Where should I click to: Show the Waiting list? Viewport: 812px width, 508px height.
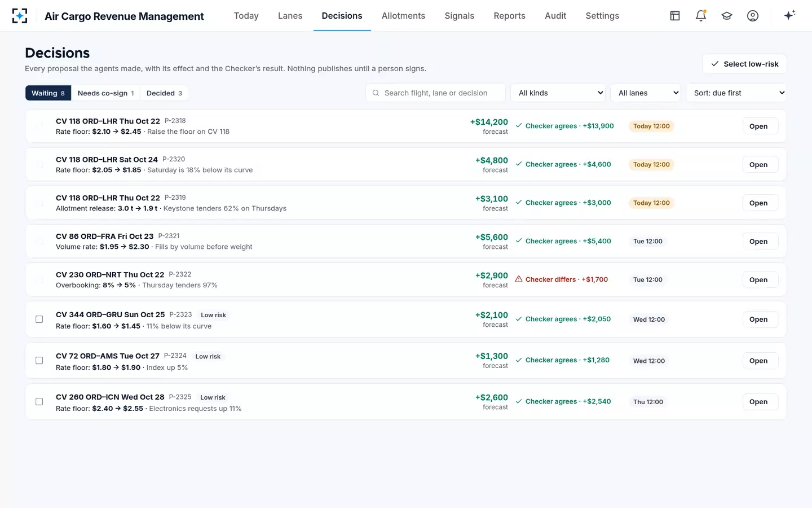(x=48, y=93)
